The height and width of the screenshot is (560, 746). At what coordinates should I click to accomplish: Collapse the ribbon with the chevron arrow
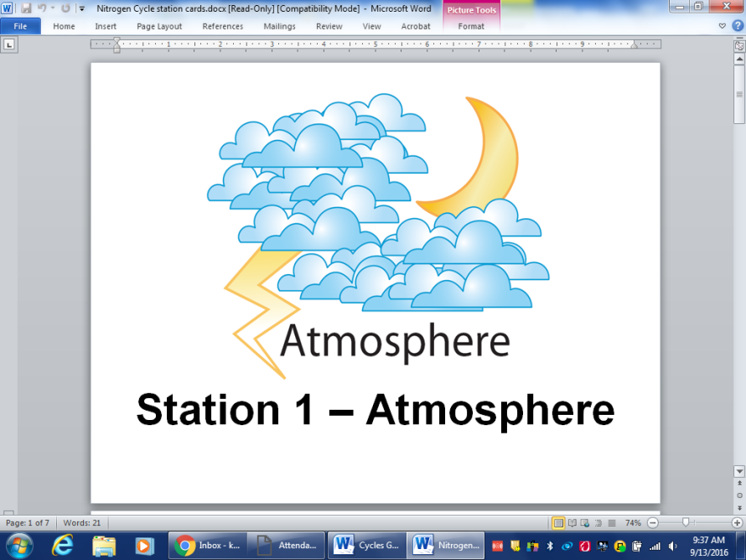click(x=722, y=26)
